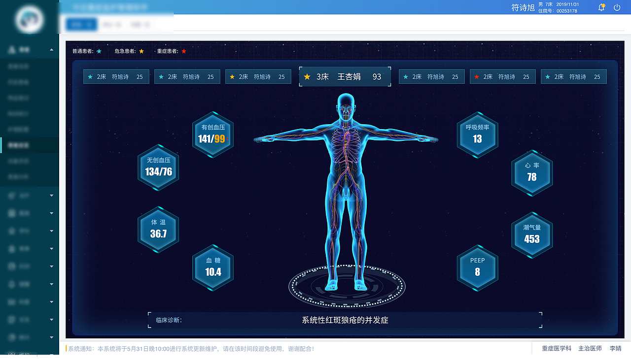Switch to the active blue tab below the title
This screenshot has width=631, height=364.
coord(81,24)
